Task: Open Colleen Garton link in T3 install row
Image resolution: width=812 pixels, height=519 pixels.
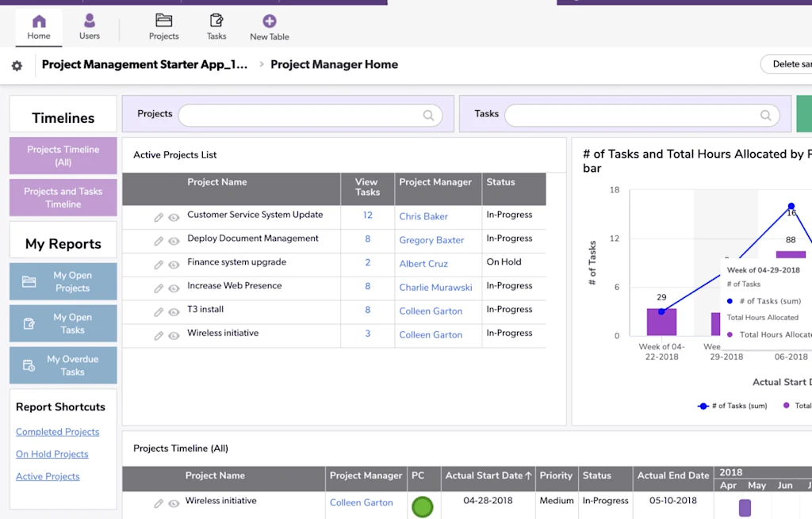Action: click(x=431, y=311)
